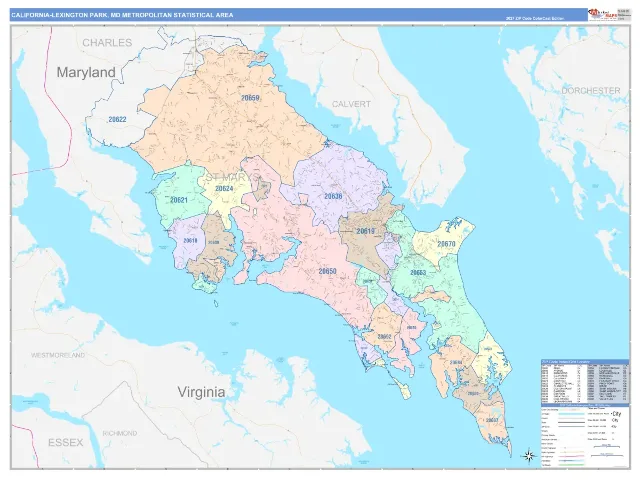Screen dimensions: 640x480
Task: Click the 'CALVERT' county label
Action: (351, 104)
